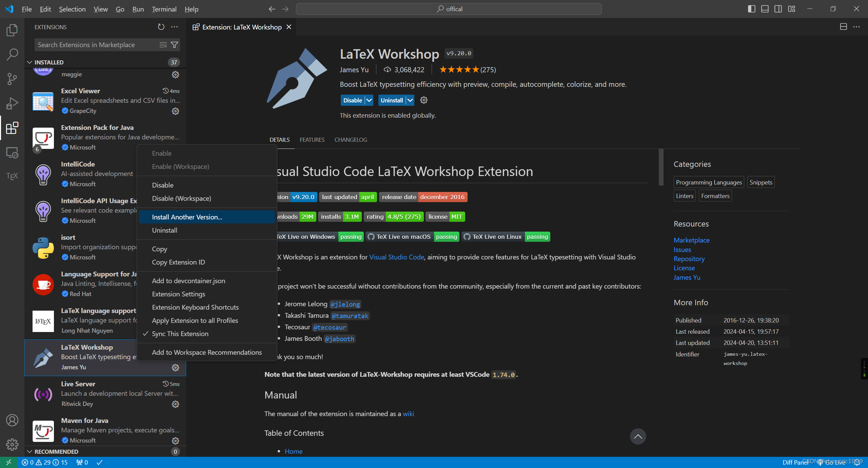The width and height of the screenshot is (868, 468).
Task: Open the Remote Explorer activity icon
Action: 12,153
